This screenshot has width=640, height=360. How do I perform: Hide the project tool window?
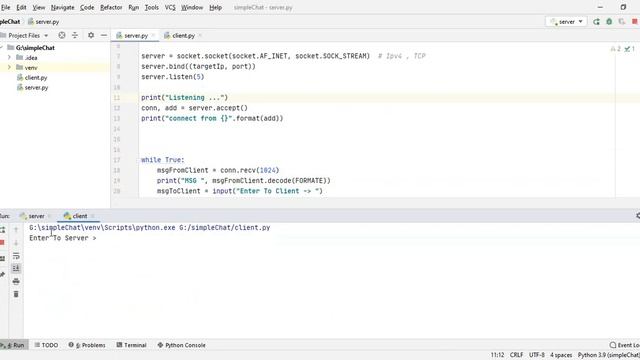104,36
